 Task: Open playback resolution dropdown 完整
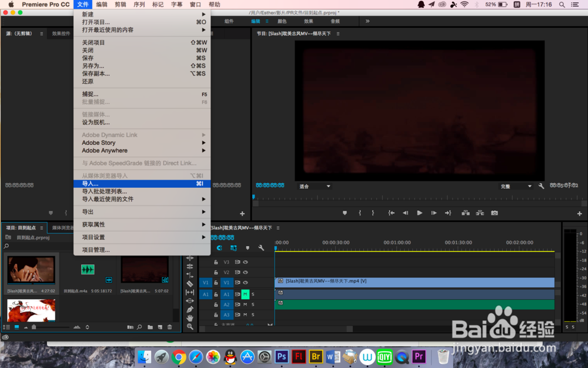click(516, 186)
